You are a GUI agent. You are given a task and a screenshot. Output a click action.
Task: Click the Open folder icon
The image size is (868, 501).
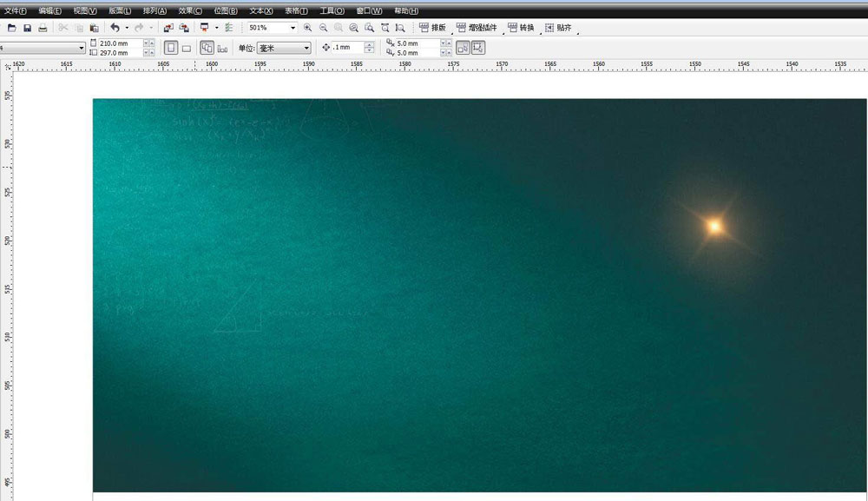pos(11,28)
